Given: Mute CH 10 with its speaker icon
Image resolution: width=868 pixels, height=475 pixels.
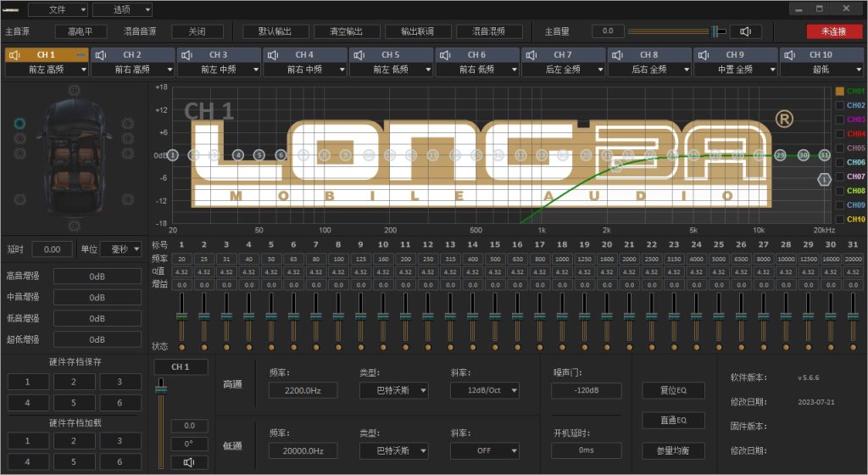Looking at the screenshot, I should coord(789,55).
